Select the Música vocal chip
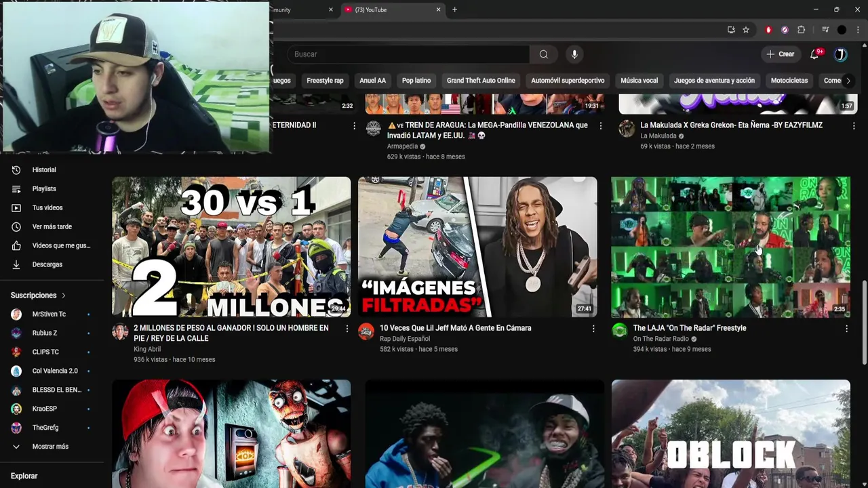This screenshot has width=868, height=488. (x=639, y=81)
